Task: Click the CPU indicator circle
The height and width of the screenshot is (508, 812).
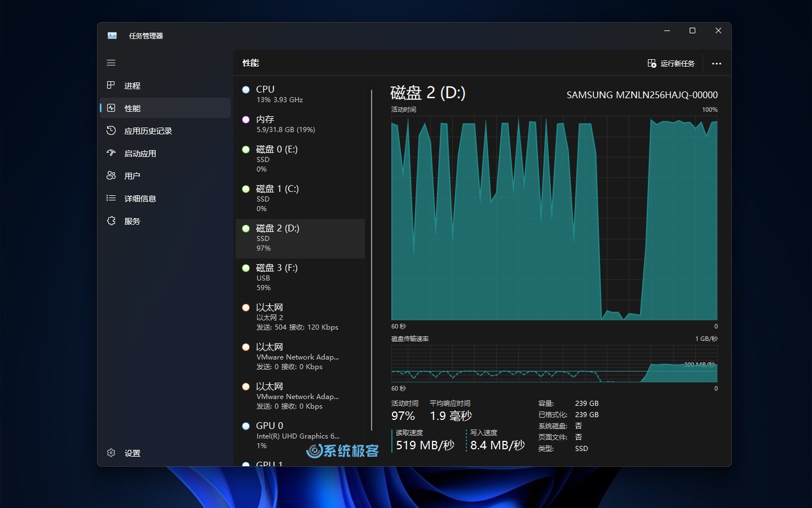Action: [246, 90]
